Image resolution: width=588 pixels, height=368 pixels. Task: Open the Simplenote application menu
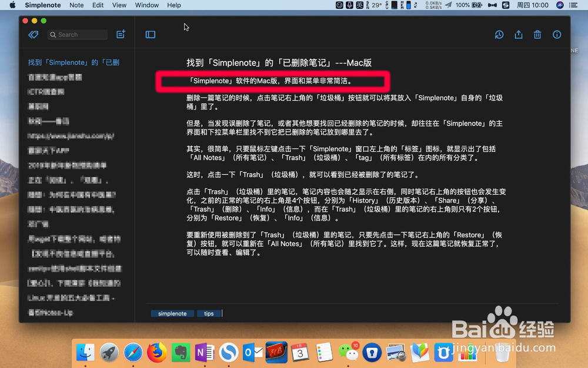(43, 5)
